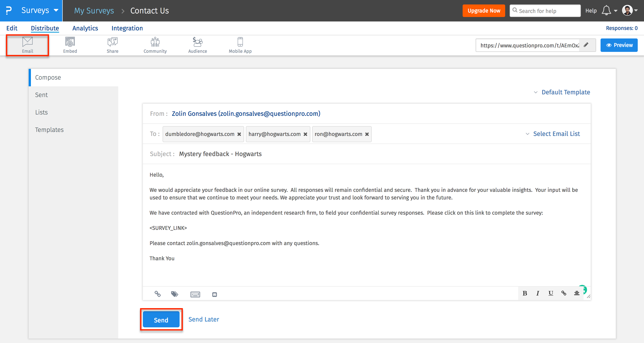Screen dimensions: 644x343
Task: Open the Email distribution option
Action: [28, 45]
